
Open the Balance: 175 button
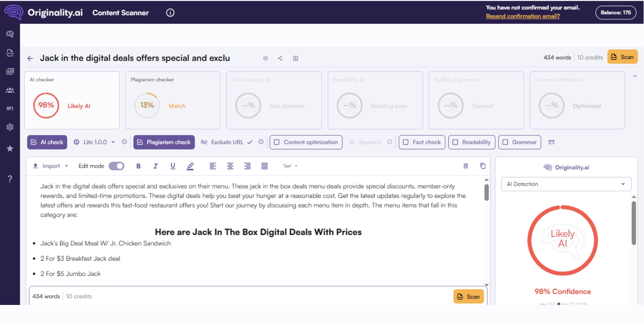click(616, 12)
